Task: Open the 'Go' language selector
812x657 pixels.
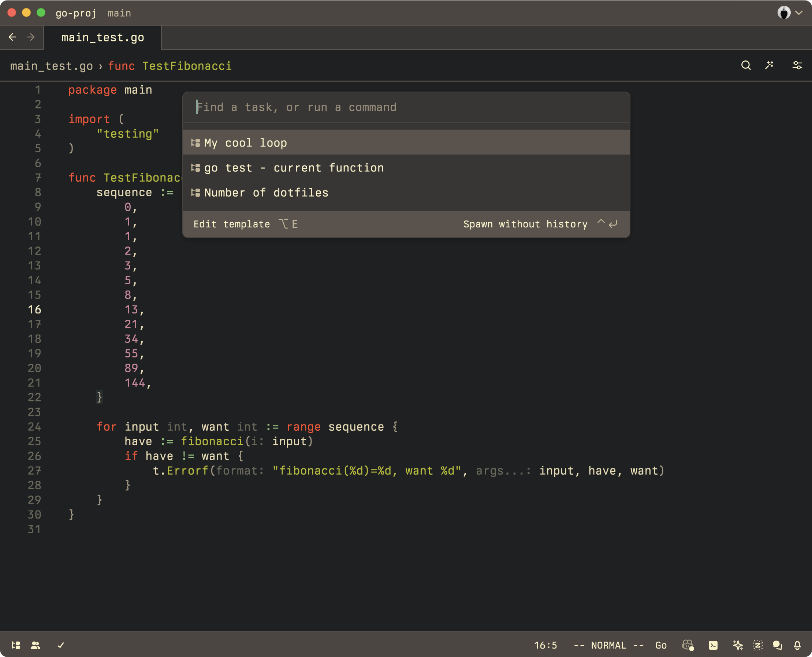Action: coord(662,645)
